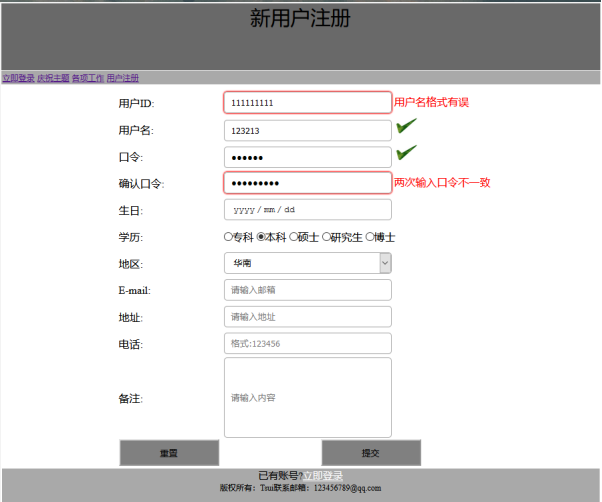The image size is (602, 502).
Task: Click the 重置 button
Action: 169,453
